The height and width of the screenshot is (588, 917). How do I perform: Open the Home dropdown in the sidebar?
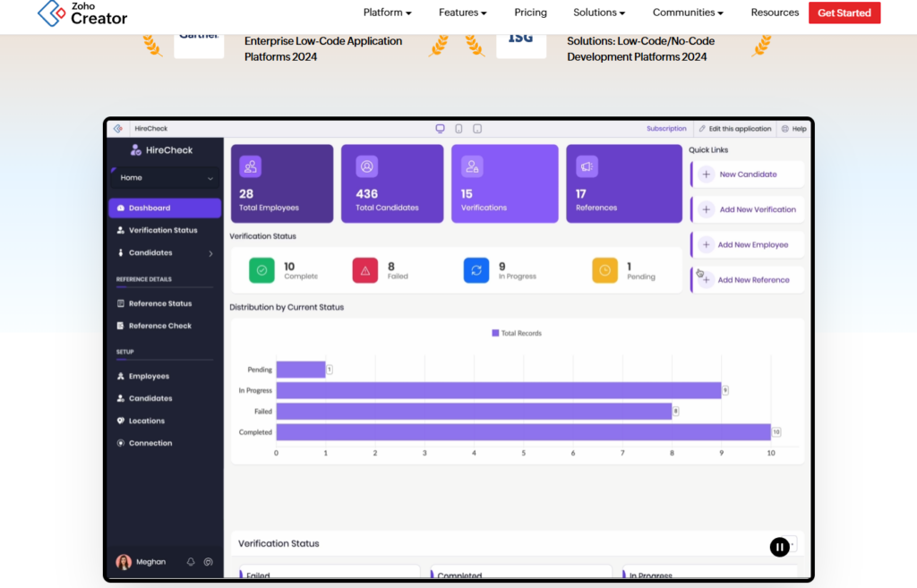tap(165, 178)
